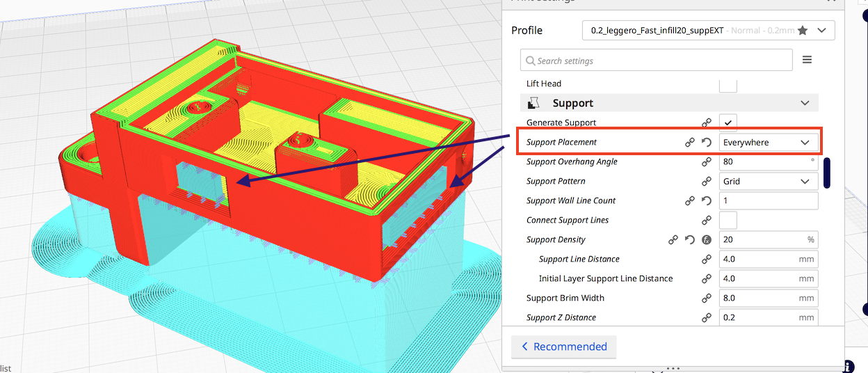This screenshot has height=373, width=868.
Task: Click the Initial Layer Support Line Distance label
Action: 606,278
